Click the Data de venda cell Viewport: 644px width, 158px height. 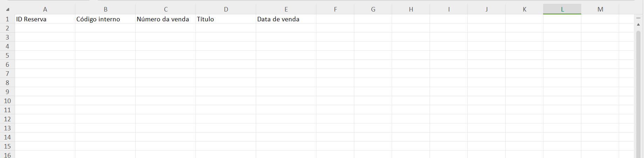[286, 19]
